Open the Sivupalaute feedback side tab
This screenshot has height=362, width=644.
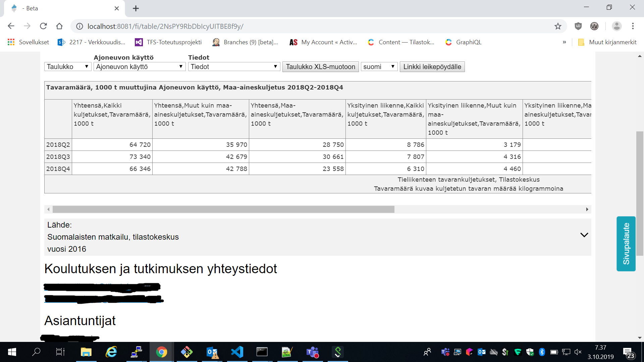pos(626,244)
